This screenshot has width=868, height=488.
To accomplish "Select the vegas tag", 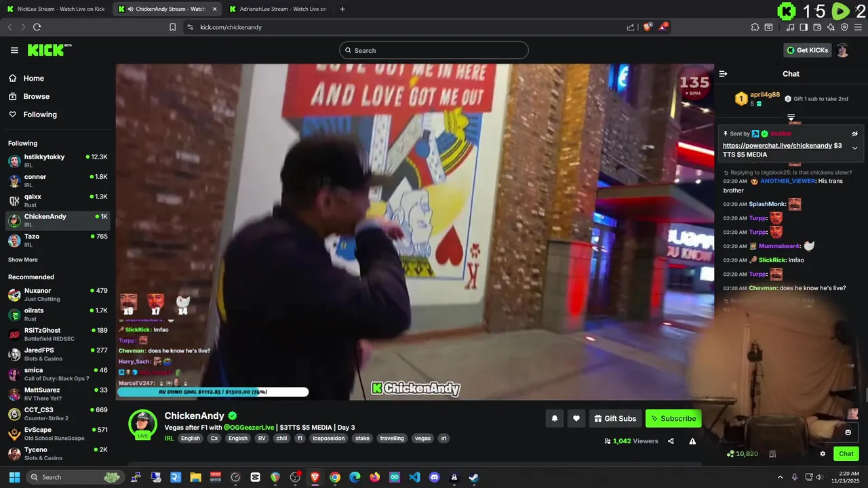I will [422, 439].
